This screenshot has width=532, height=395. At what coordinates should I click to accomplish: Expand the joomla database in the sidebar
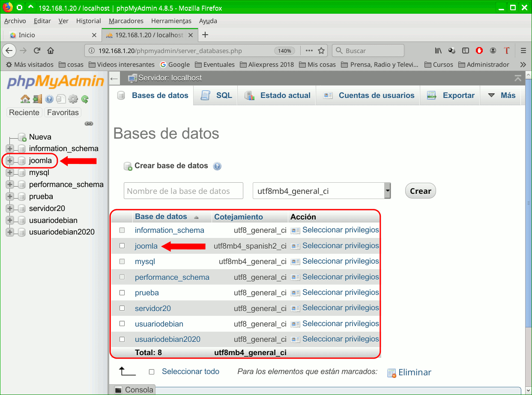click(9, 160)
